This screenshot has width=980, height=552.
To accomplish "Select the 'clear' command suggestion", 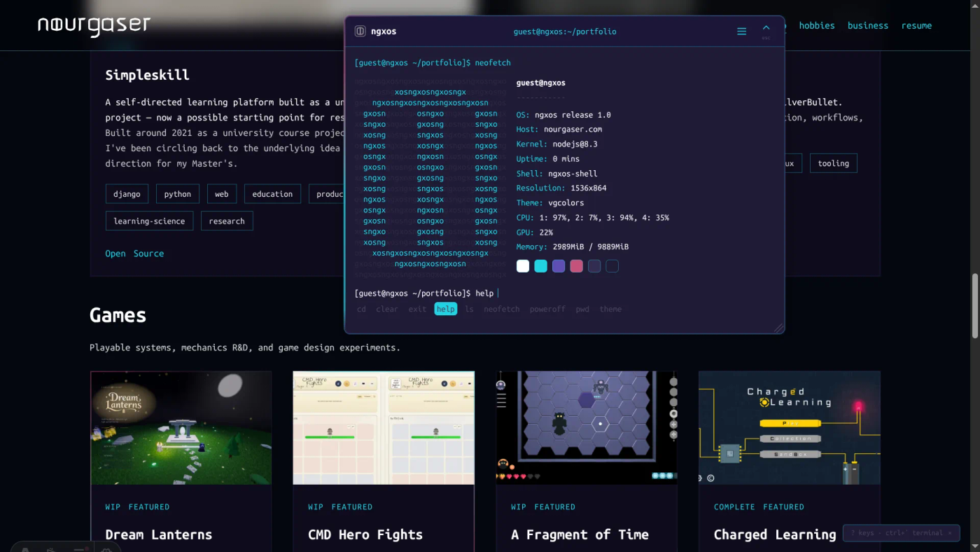I will click(387, 309).
